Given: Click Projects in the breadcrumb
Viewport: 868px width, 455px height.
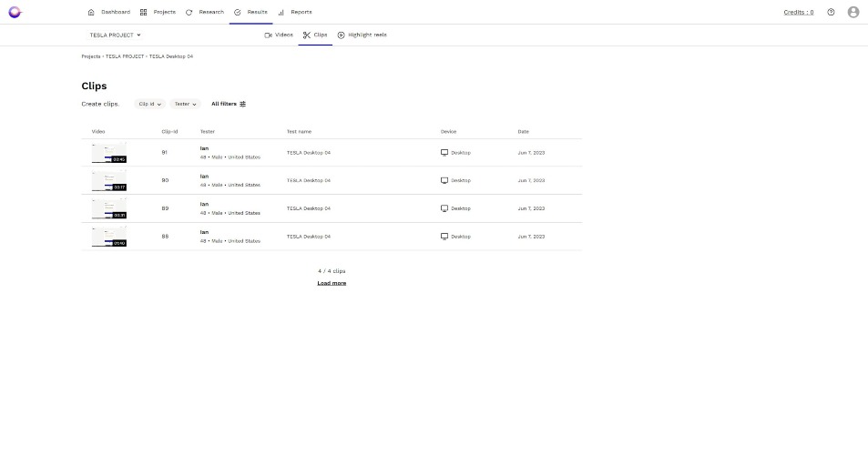Looking at the screenshot, I should [91, 56].
